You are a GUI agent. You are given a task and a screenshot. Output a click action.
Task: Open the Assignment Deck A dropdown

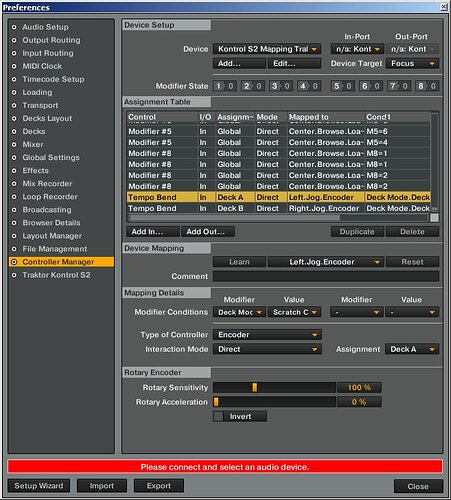click(412, 349)
